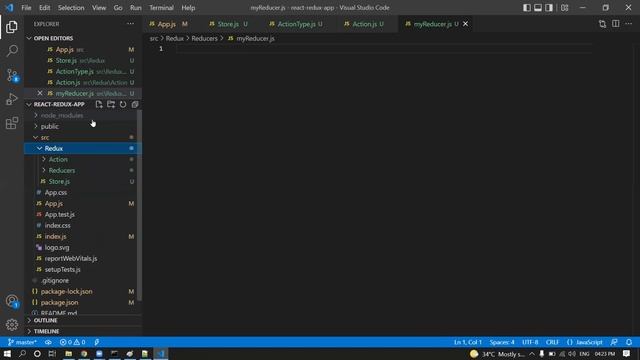This screenshot has height=360, width=640.
Task: Open logo.svg in the file tree
Action: pyautogui.click(x=57, y=248)
